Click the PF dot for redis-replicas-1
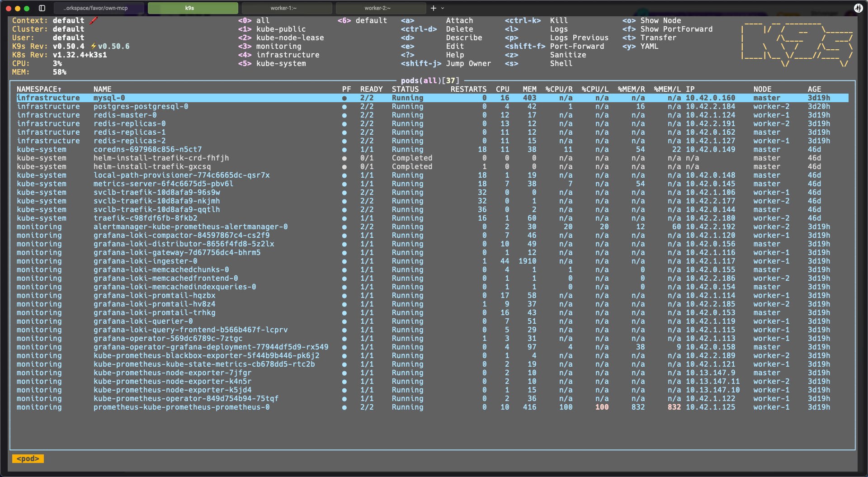868x477 pixels. pos(344,132)
